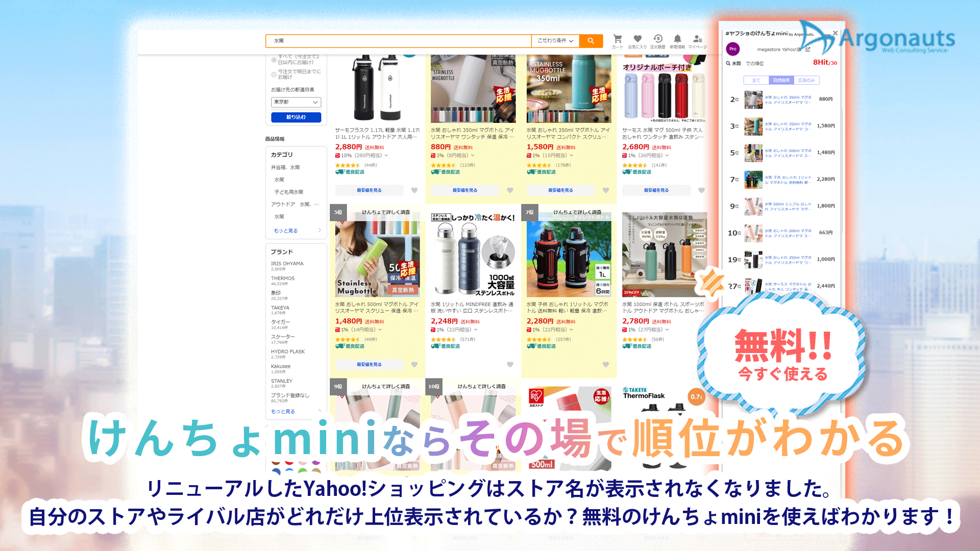Click 最安値を見る under 880円 product
Screen dimensions: 980x551
point(465,190)
